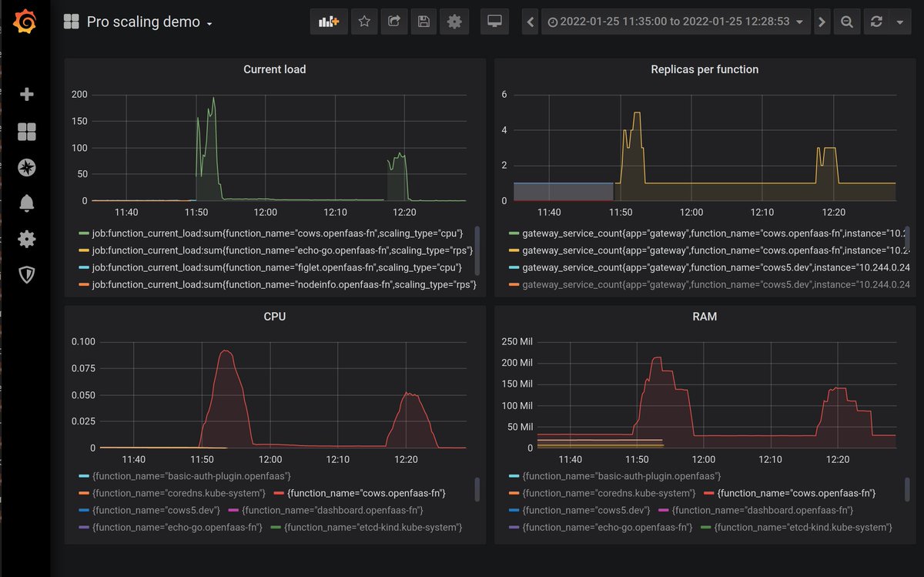Share the dashboard via share icon
This screenshot has height=577, width=924.
(x=393, y=22)
